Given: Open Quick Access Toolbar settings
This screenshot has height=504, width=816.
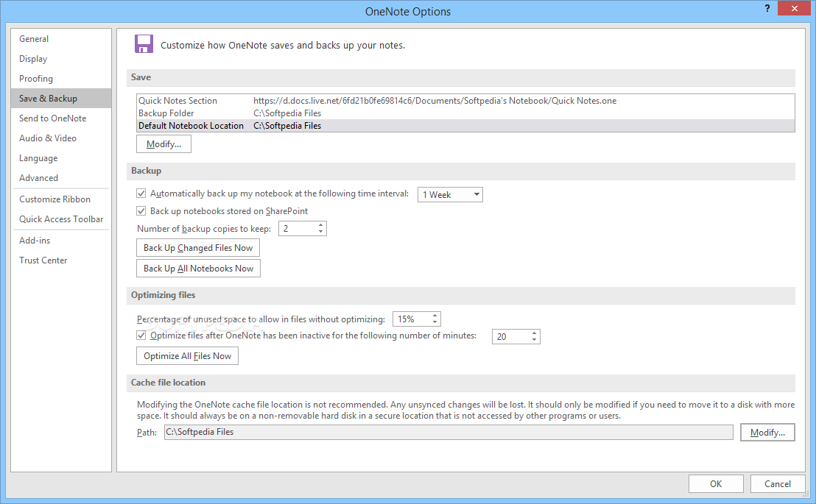Looking at the screenshot, I should click(61, 219).
